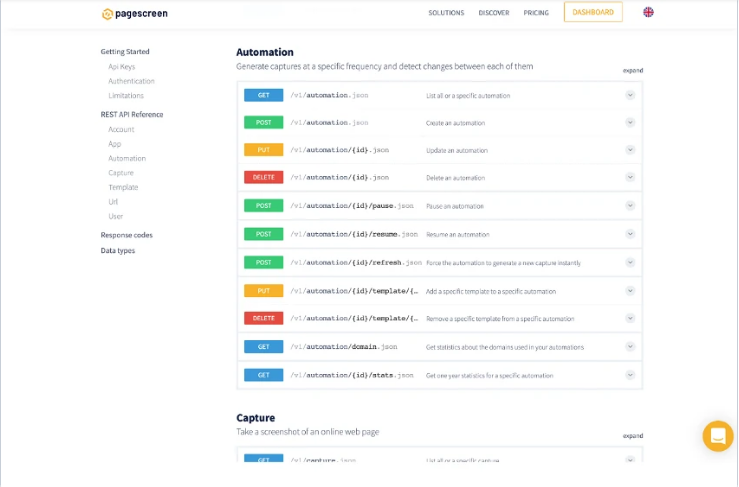The width and height of the screenshot is (739, 487).
Task: Click the pagescreen logo
Action: pyautogui.click(x=135, y=14)
